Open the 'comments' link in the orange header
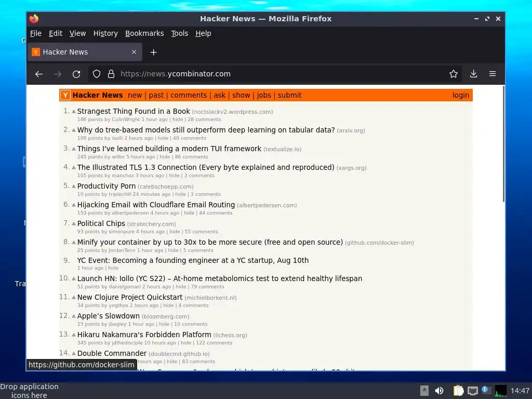The image size is (532, 399). click(189, 96)
